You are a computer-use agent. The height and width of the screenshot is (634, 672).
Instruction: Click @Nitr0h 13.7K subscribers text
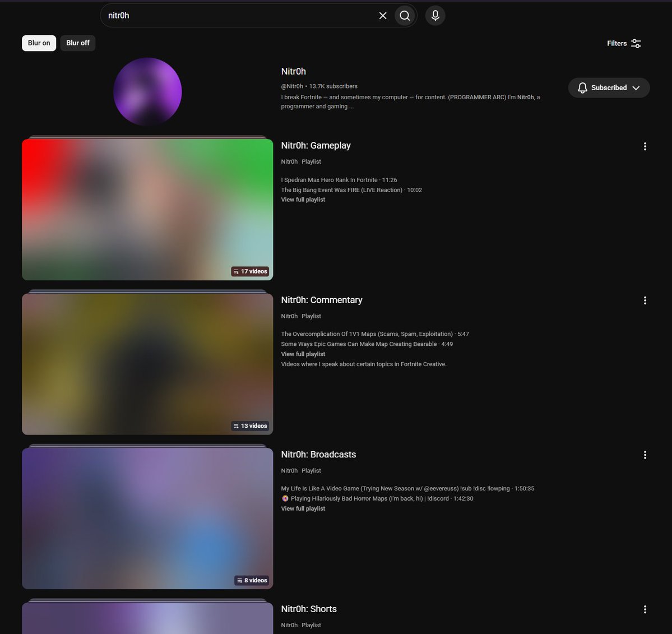click(319, 86)
